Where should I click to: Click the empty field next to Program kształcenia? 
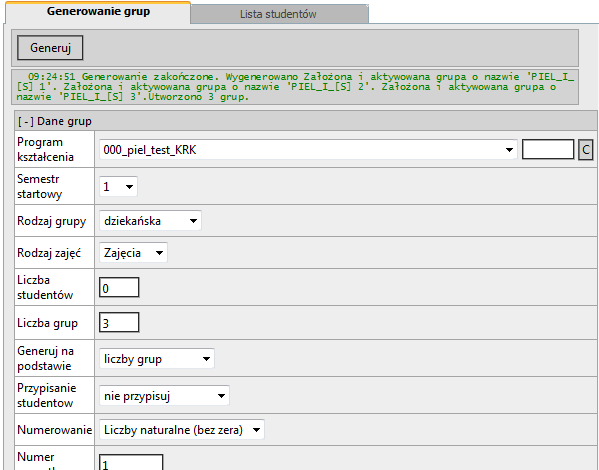coord(548,149)
